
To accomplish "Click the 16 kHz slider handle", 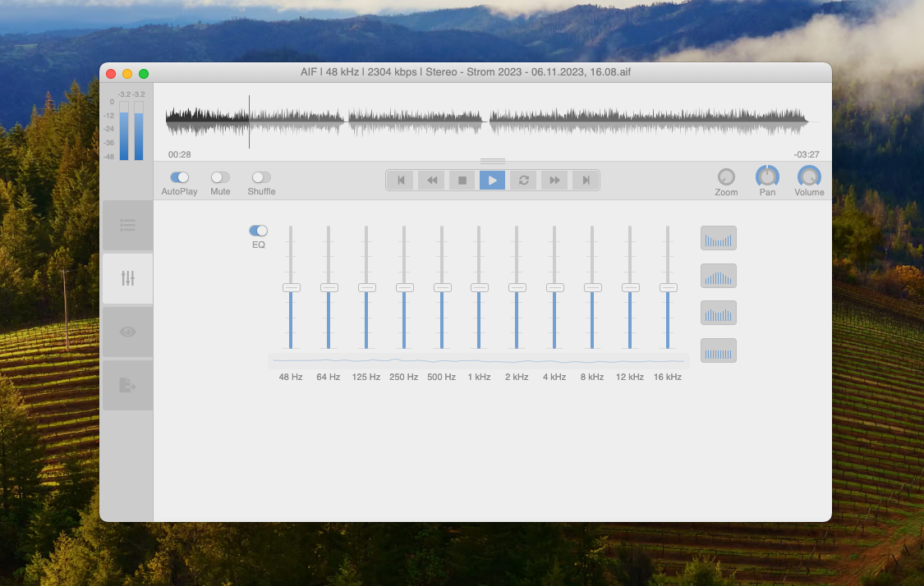I will click(x=668, y=287).
